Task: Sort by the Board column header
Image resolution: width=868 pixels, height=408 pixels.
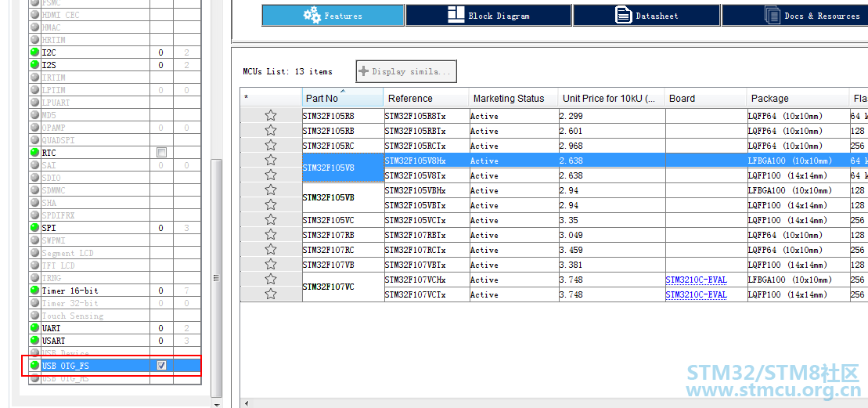Action: coord(706,98)
